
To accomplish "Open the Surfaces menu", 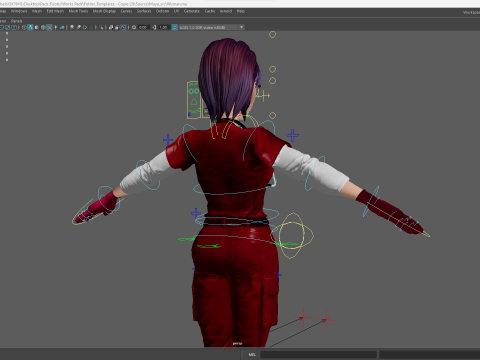I will (x=144, y=11).
